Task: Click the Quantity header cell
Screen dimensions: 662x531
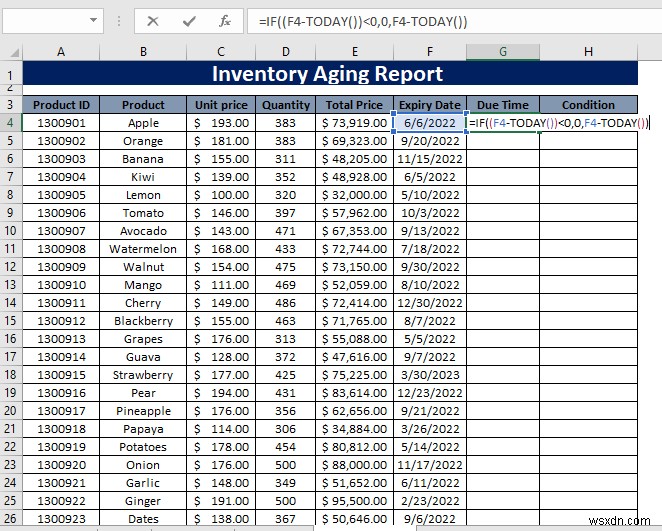Action: 285,105
